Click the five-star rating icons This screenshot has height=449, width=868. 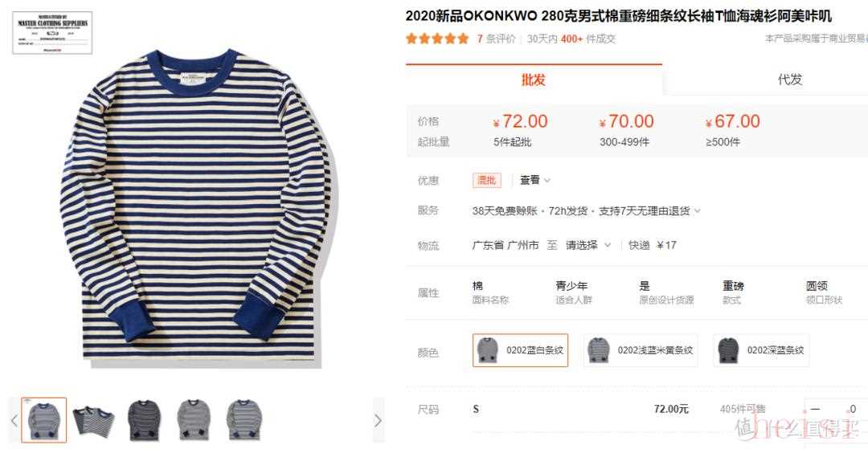click(x=437, y=39)
